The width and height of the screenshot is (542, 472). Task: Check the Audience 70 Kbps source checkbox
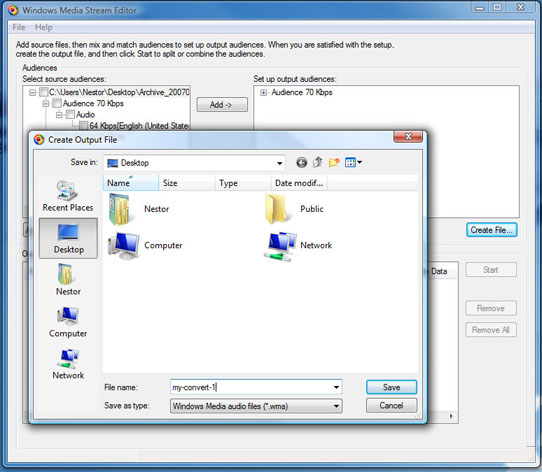tap(57, 103)
